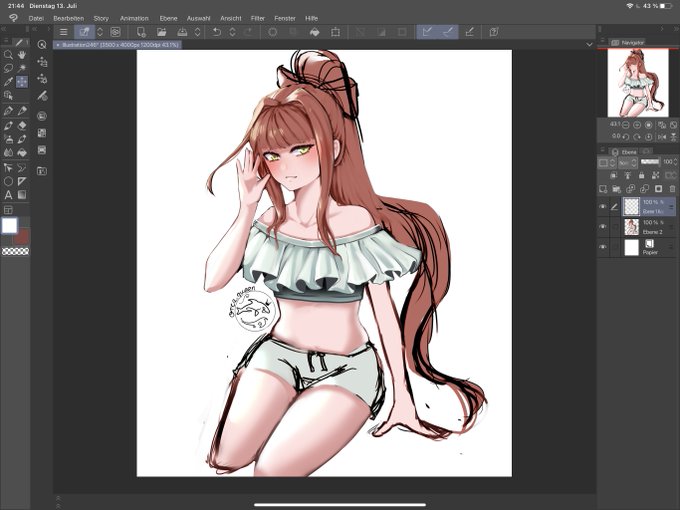Create a new raster layer
The width and height of the screenshot is (680, 510).
[x=603, y=189]
